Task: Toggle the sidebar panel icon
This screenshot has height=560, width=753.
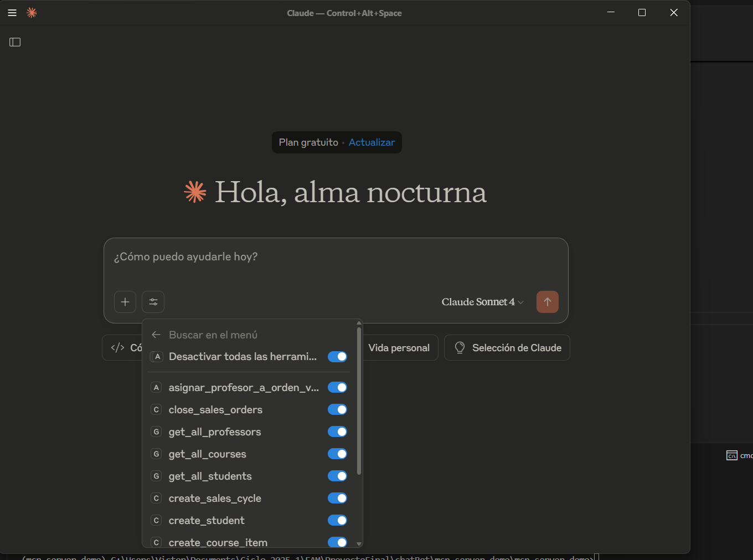Action: click(15, 42)
